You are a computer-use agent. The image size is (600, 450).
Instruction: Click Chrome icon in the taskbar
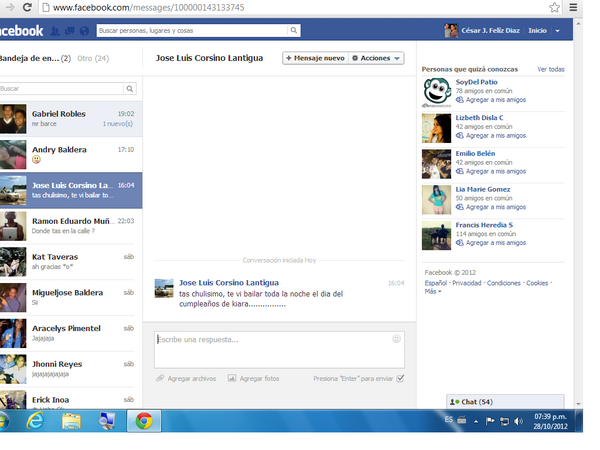coord(144,421)
